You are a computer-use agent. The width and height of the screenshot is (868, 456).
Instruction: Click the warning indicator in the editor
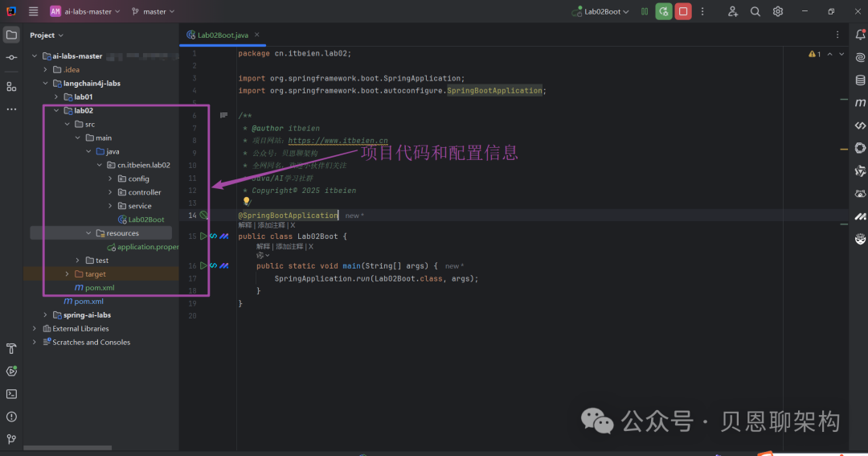(x=814, y=55)
